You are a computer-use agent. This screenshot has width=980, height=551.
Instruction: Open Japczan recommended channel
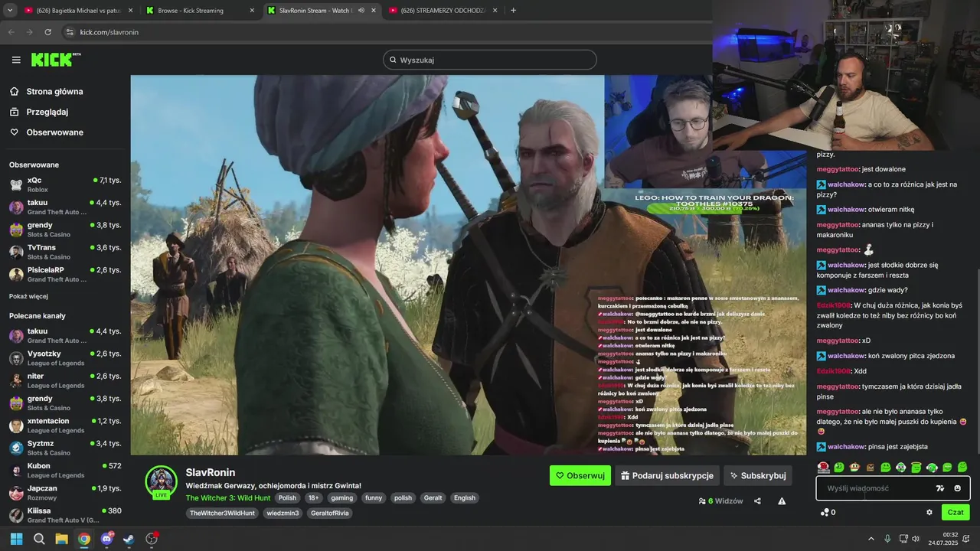(65, 492)
